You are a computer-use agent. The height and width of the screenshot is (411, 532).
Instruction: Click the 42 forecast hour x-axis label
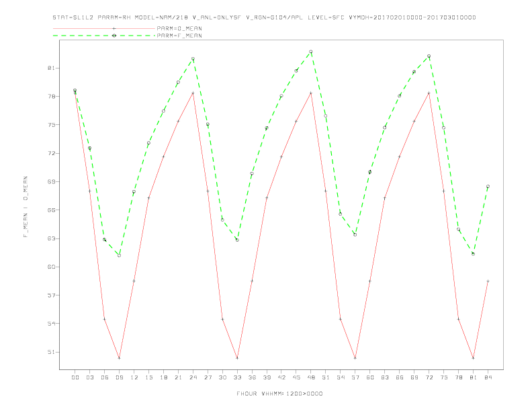pos(281,377)
